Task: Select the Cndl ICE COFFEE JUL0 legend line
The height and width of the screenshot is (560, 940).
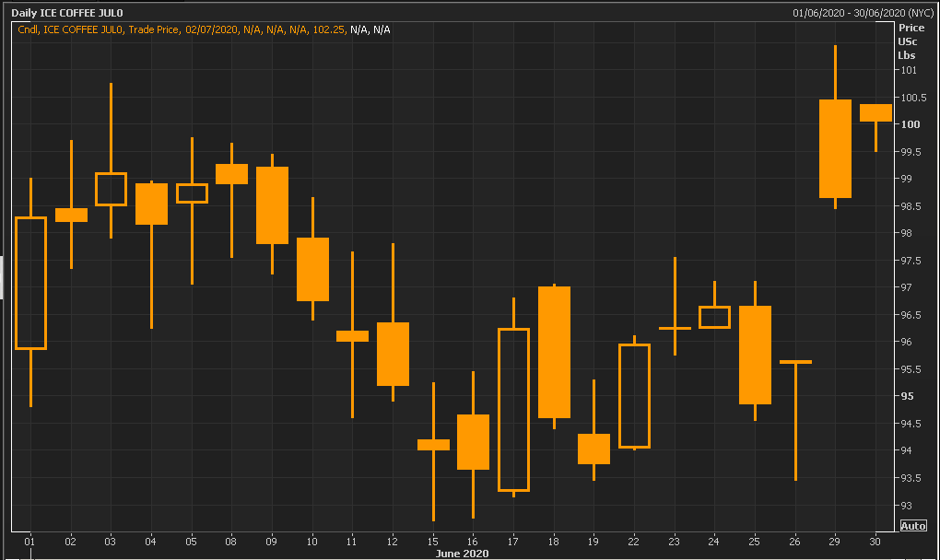Action: (204, 29)
